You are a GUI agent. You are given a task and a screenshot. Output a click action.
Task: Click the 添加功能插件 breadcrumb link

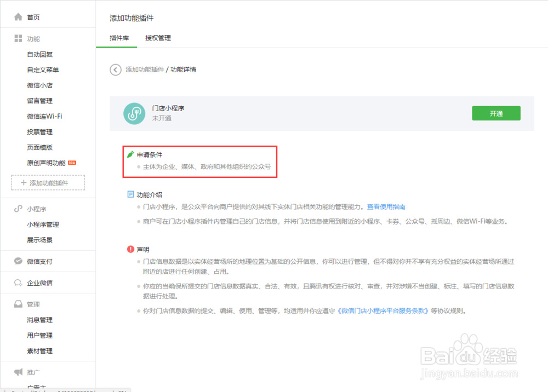coord(145,70)
